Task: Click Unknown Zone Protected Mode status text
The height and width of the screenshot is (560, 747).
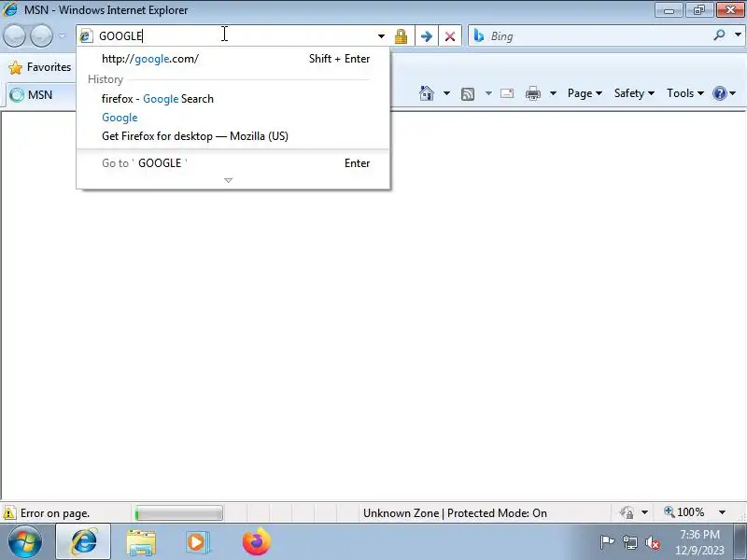Action: (x=455, y=512)
